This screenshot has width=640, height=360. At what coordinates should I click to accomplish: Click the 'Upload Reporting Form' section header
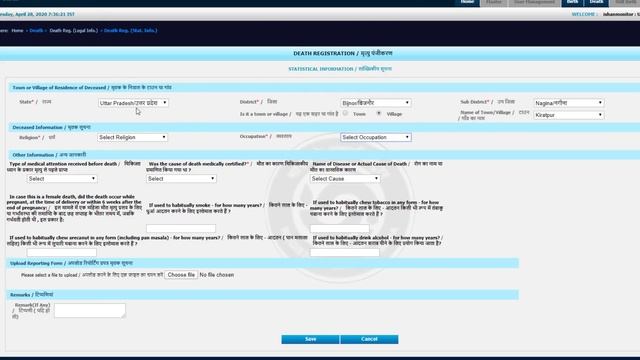(71, 263)
